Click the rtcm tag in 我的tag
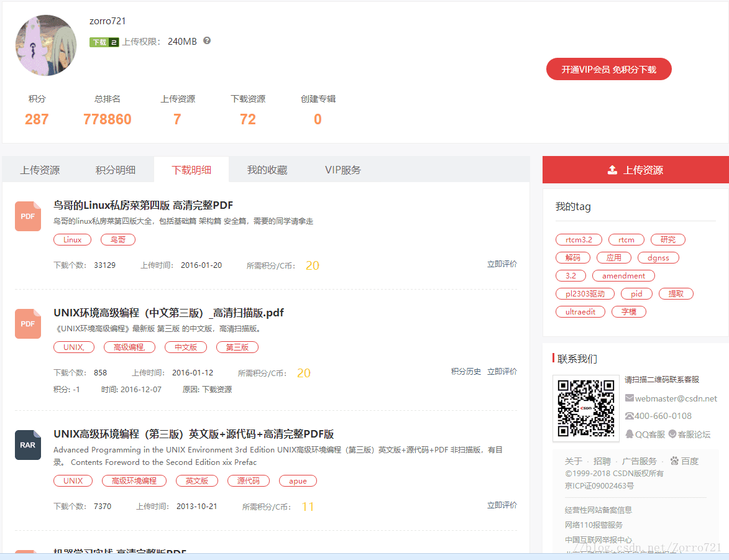This screenshot has height=560, width=729. [626, 239]
